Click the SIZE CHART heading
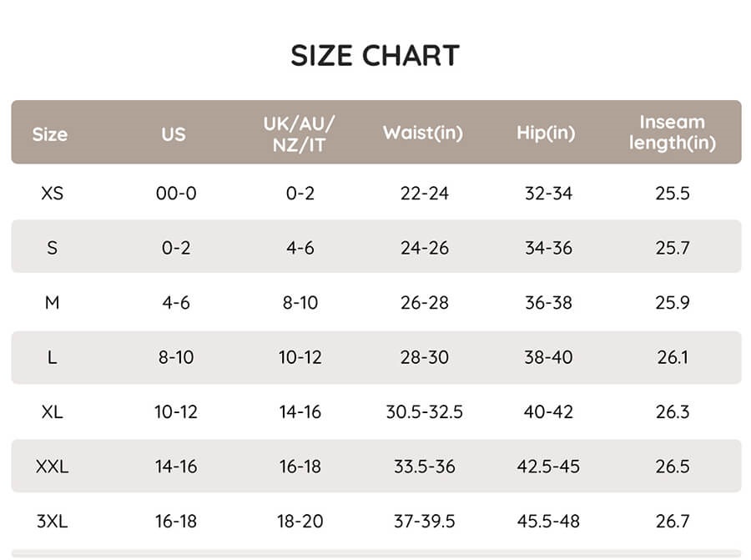Screen dimensions: 751x560 [375, 56]
